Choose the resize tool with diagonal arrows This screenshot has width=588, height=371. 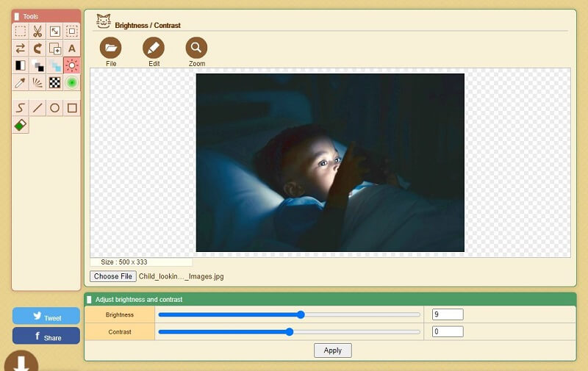coord(54,31)
